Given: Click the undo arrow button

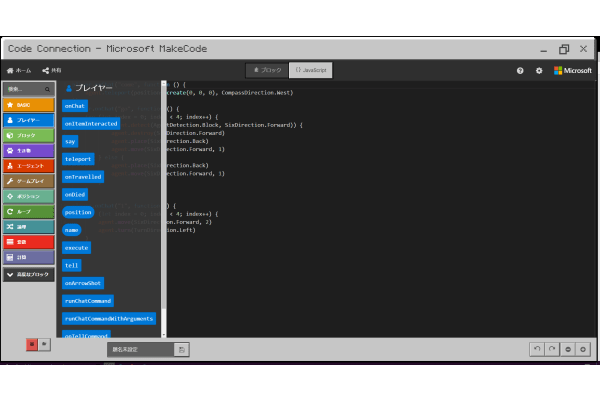Looking at the screenshot, I should click(537, 349).
